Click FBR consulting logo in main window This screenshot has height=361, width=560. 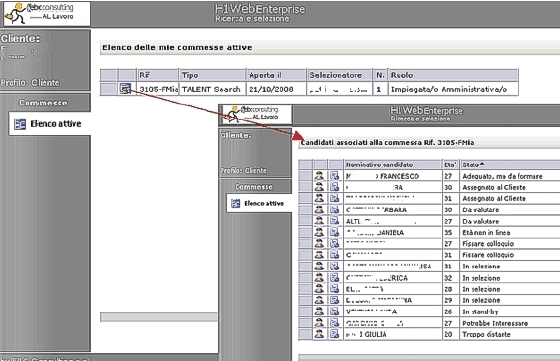coord(46,14)
